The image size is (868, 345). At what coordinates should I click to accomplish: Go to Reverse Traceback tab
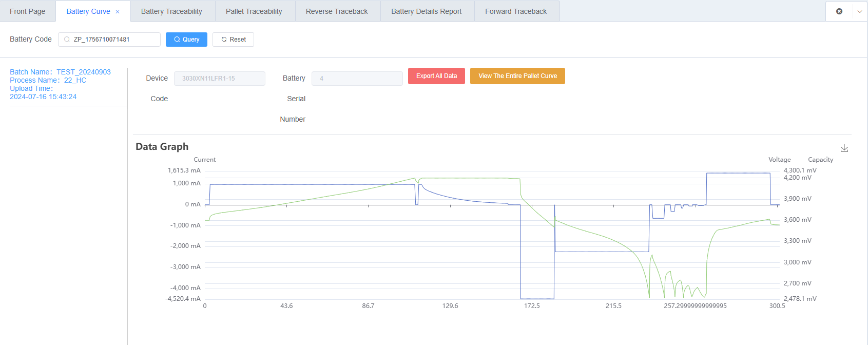pos(337,11)
